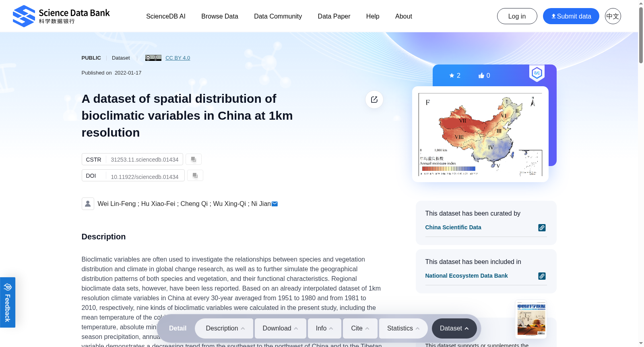Click the ScienceDB shield badge

click(x=537, y=73)
